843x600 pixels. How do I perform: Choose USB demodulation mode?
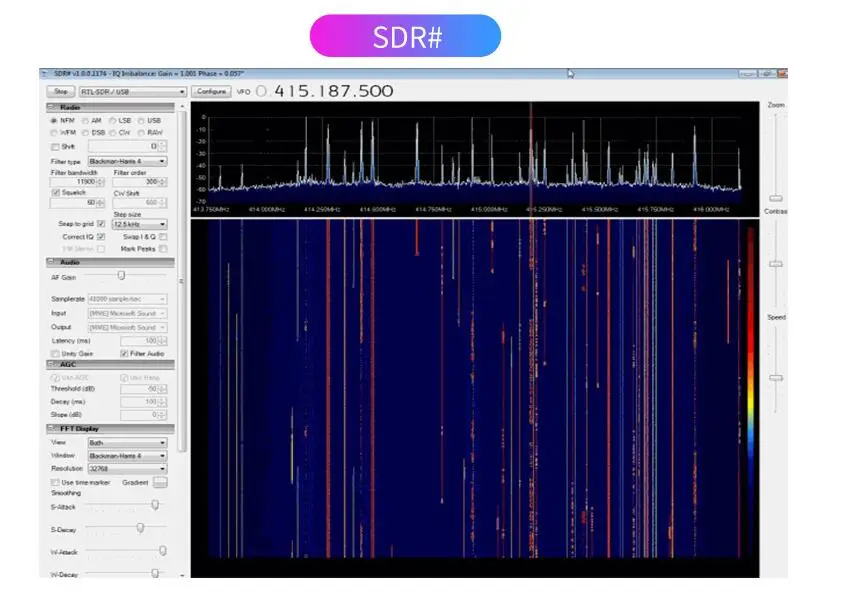click(x=141, y=120)
